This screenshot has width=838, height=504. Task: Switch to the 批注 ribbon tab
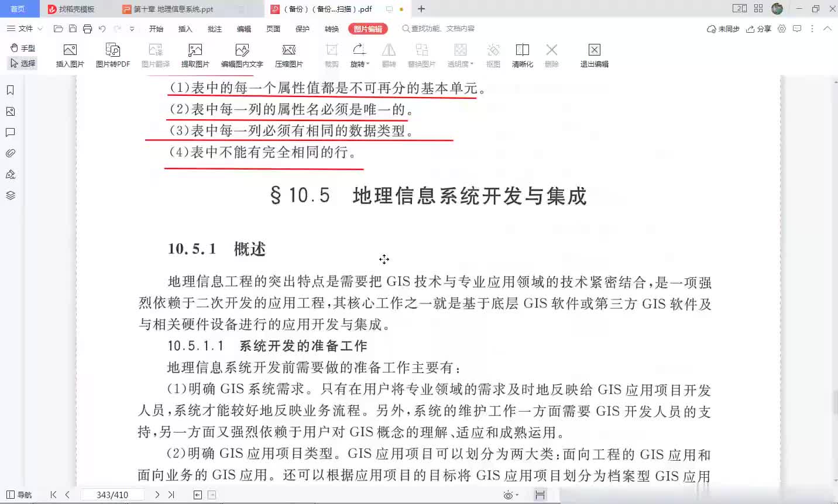tap(214, 29)
